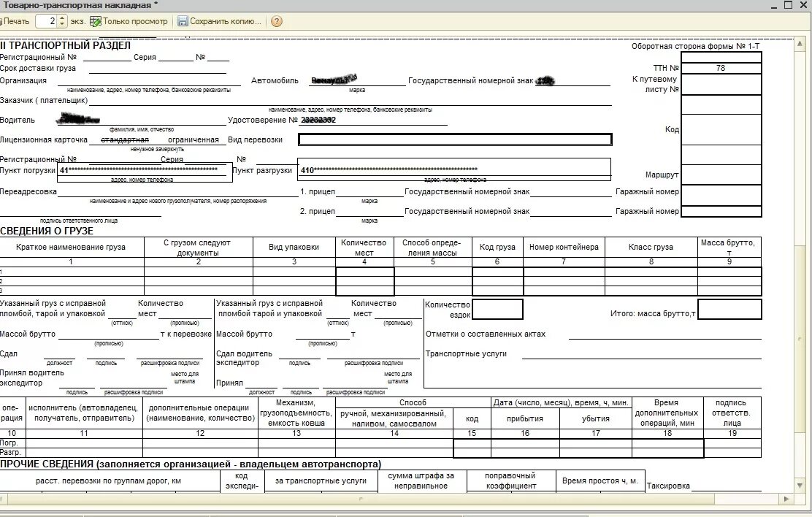Click the Срок доставки груза label
The width and height of the screenshot is (812, 517).
(x=38, y=69)
